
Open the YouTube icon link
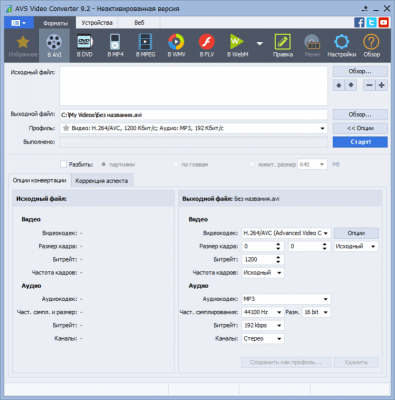[383, 22]
